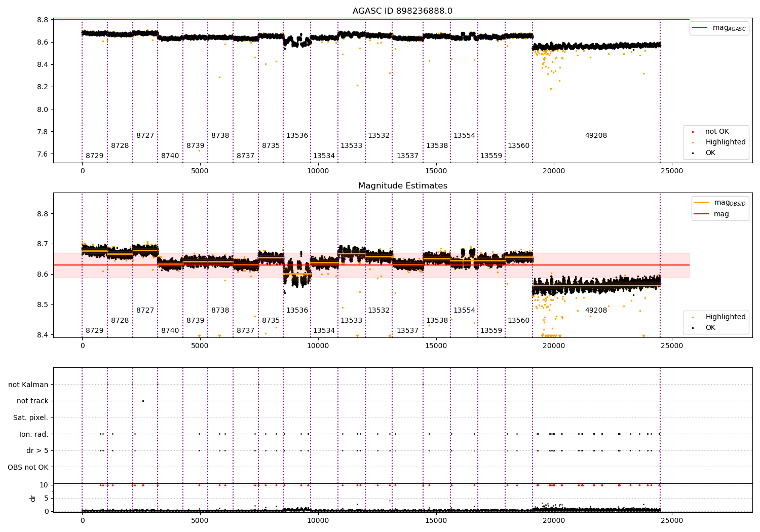
Task: Click the 'not track' row label
Action: 32,401
